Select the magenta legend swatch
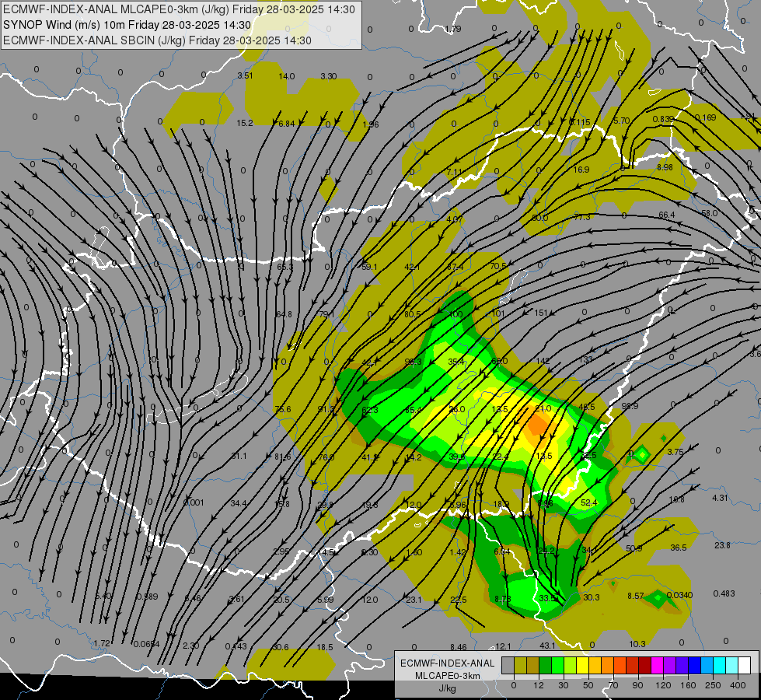This screenshot has height=700, width=761. click(x=657, y=665)
